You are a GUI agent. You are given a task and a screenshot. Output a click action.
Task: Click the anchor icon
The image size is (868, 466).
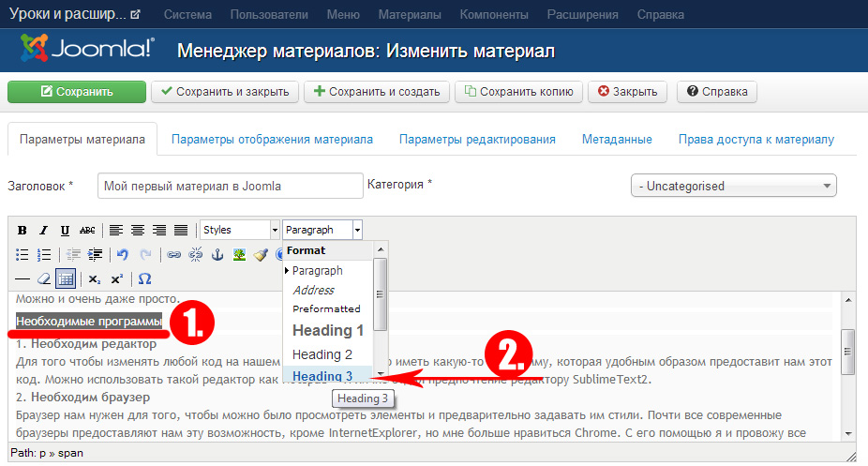click(x=217, y=254)
